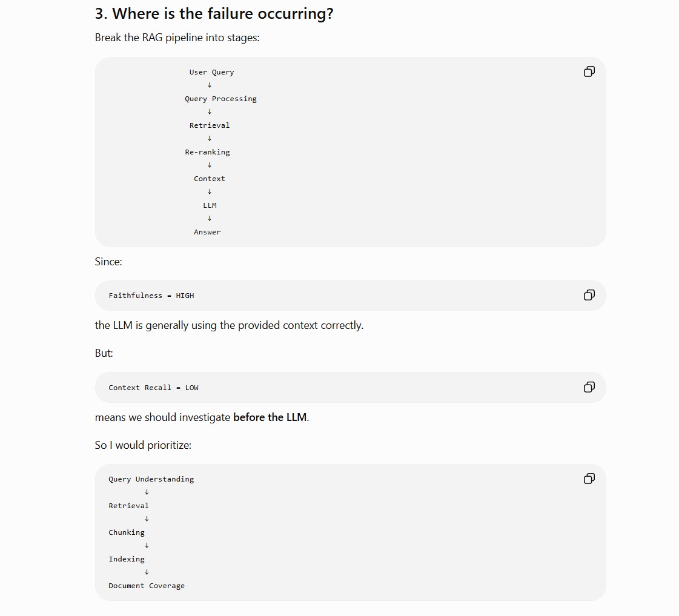Click the bold 'before the LLM' text
679x616 pixels.
tap(270, 417)
